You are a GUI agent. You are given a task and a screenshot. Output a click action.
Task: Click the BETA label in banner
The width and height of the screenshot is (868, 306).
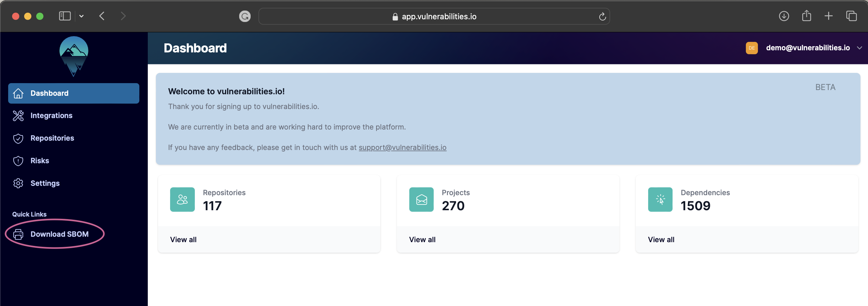click(x=825, y=88)
